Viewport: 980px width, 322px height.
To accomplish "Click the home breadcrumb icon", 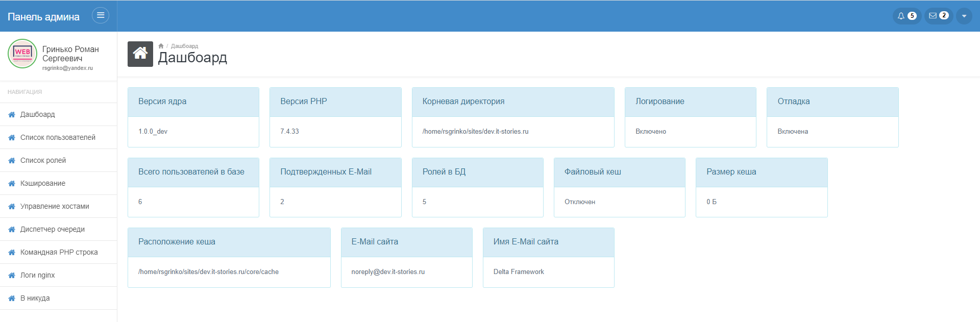I will click(161, 46).
